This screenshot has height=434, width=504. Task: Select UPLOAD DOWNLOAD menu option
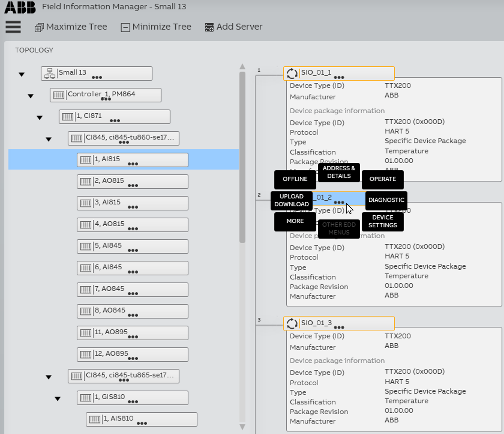tap(291, 201)
